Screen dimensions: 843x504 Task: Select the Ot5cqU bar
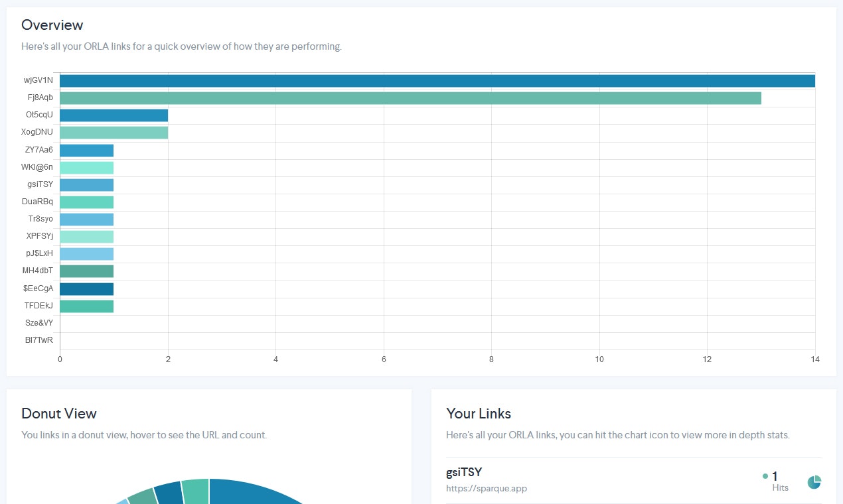114,115
